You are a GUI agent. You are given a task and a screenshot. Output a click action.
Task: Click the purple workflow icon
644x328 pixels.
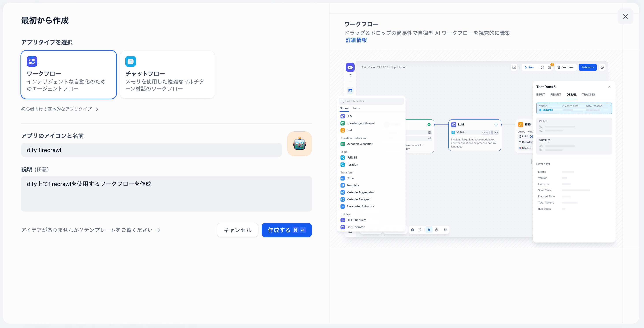[x=32, y=61]
